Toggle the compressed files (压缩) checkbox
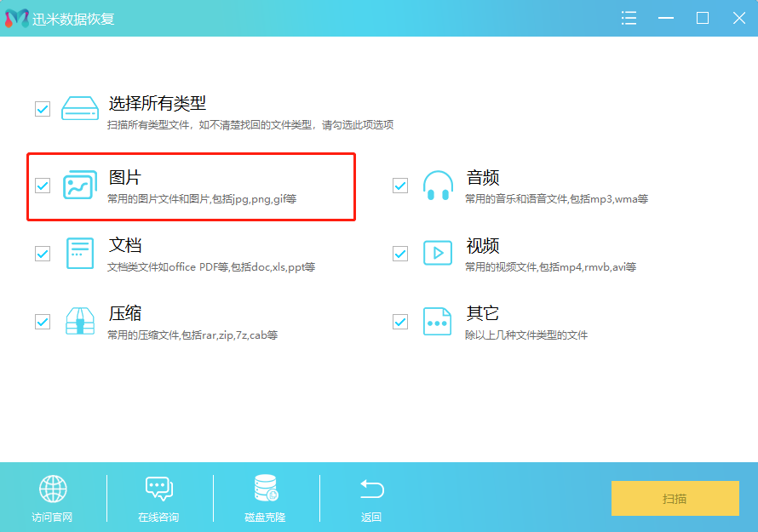The height and width of the screenshot is (532, 758). (43, 321)
